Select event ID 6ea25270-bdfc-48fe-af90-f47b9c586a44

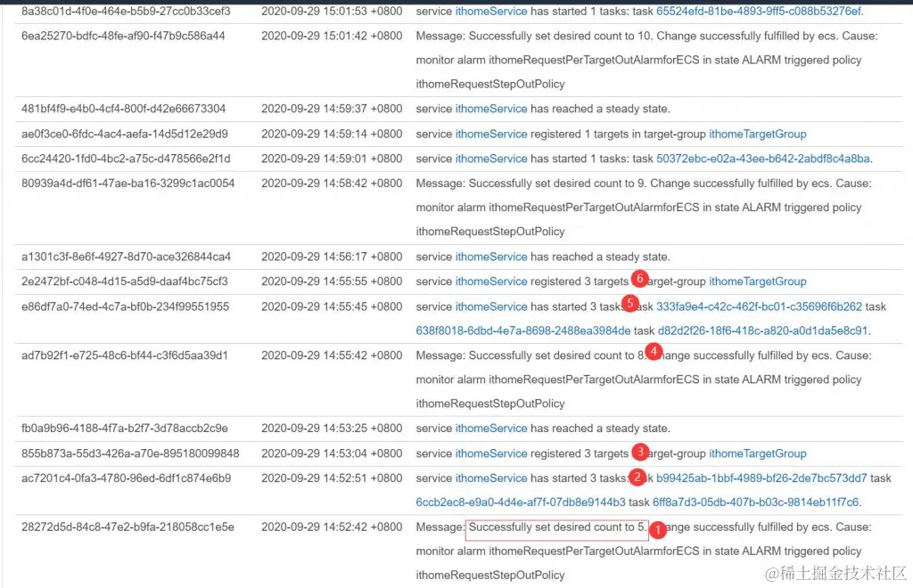tap(123, 36)
